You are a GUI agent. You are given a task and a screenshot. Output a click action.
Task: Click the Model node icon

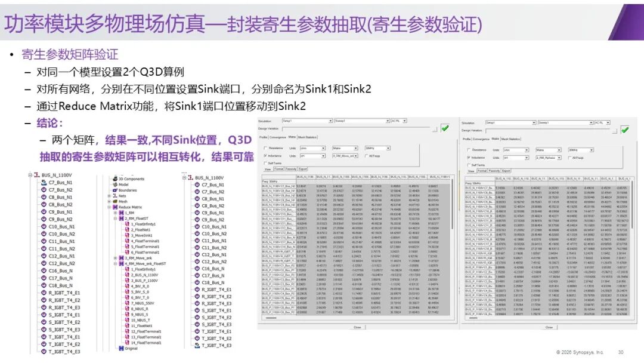coord(115,184)
